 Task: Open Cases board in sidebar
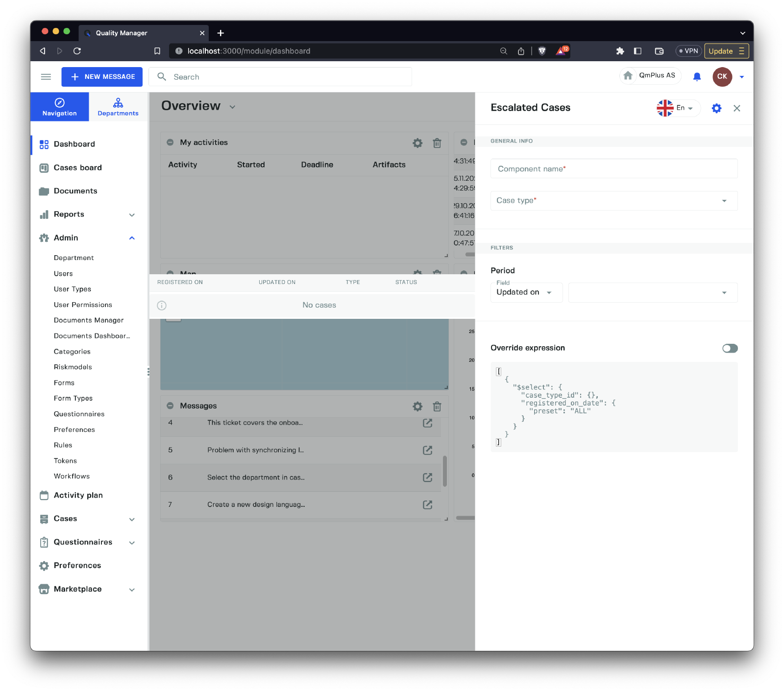pos(77,167)
